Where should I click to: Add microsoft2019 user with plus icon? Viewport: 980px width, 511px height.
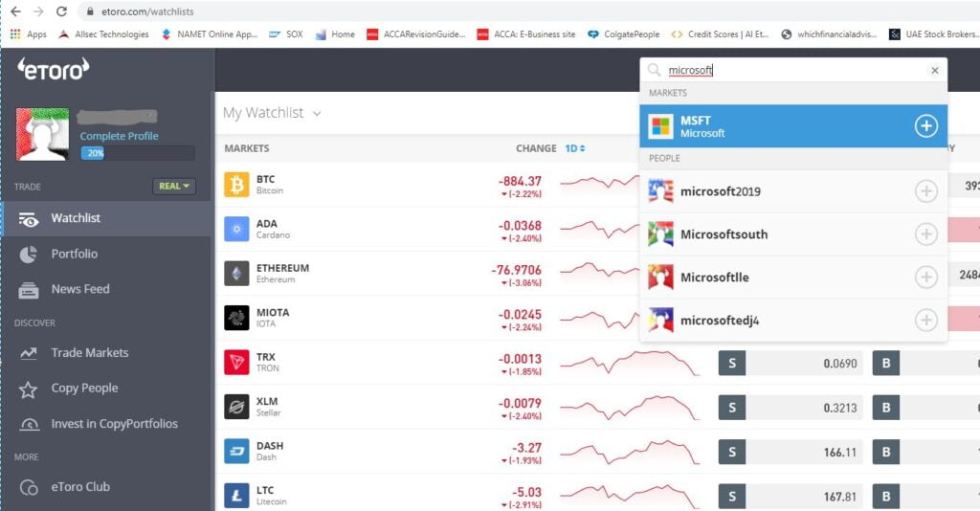[925, 191]
